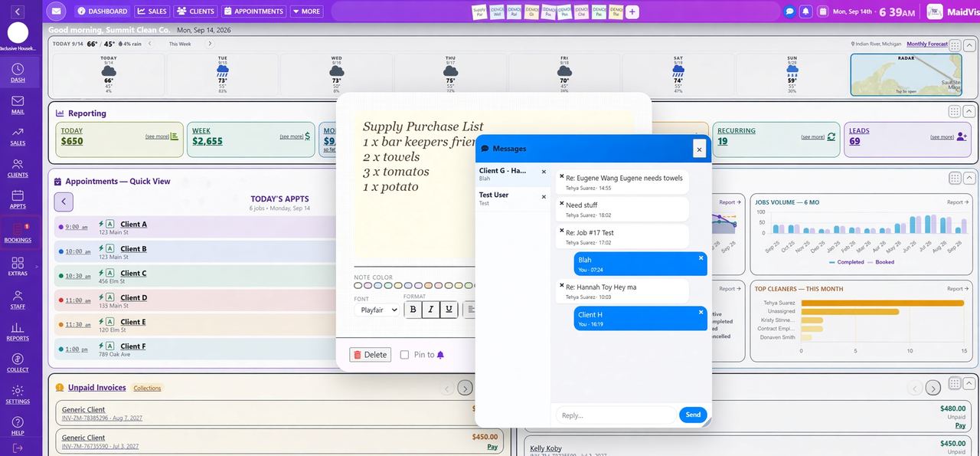This screenshot has width=980, height=456.
Task: Open the Playfair font dropdown
Action: click(377, 310)
